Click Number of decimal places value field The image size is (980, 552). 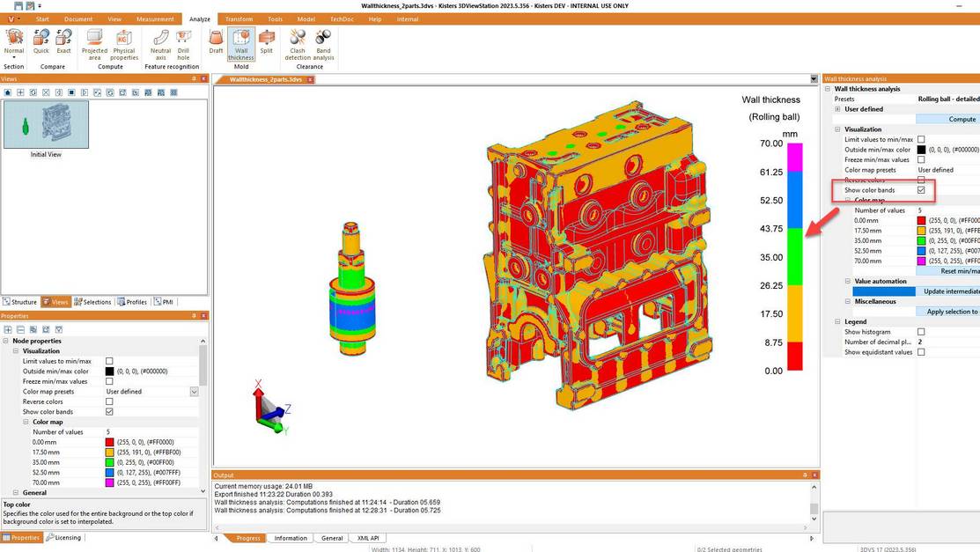[948, 342]
